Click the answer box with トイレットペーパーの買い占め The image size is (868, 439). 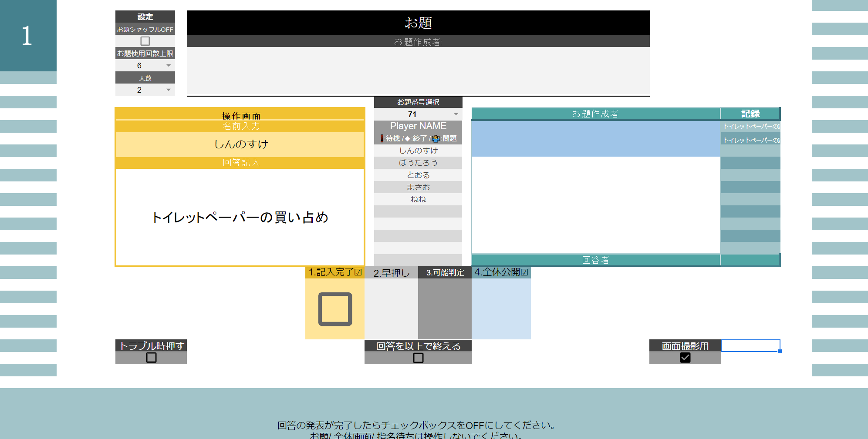[x=240, y=217]
